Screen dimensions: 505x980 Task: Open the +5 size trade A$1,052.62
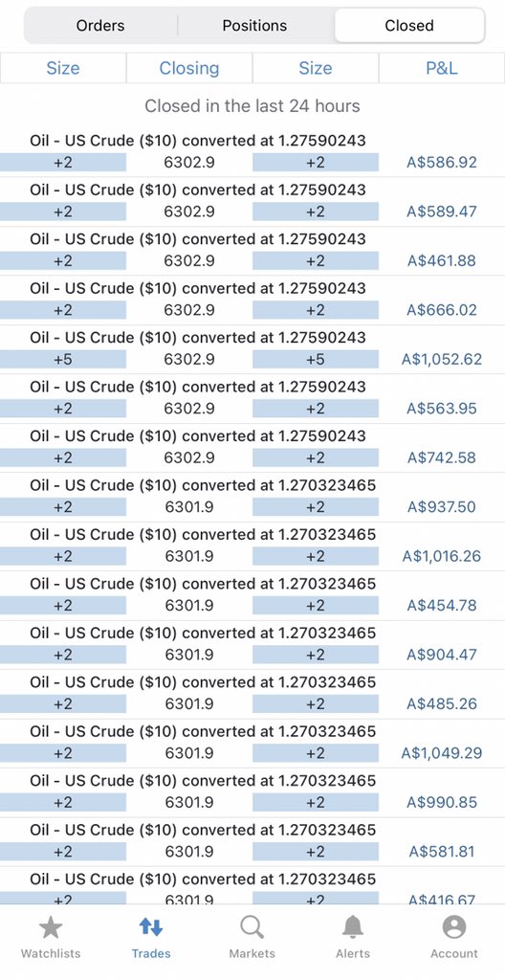[252, 349]
